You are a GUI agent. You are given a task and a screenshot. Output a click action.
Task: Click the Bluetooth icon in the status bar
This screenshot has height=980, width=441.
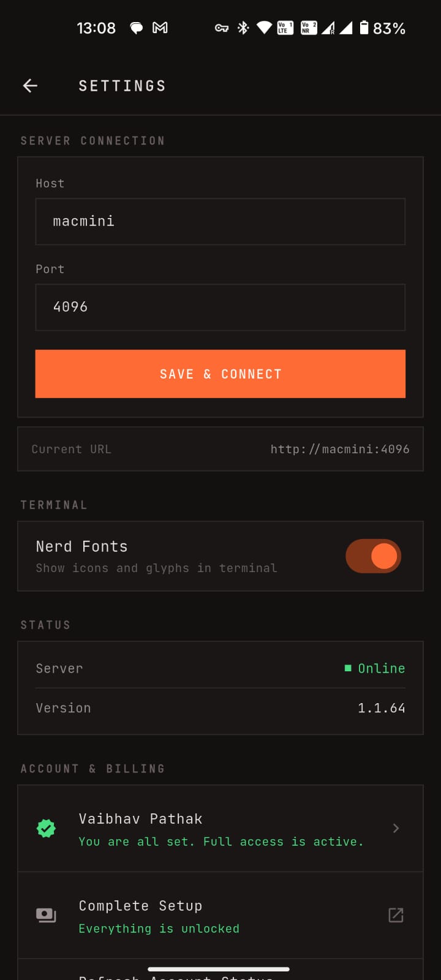click(x=243, y=28)
